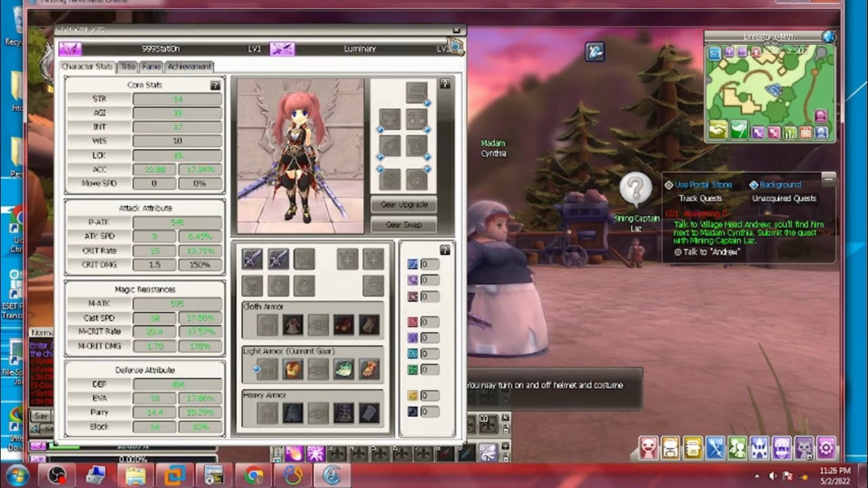The image size is (868, 488).
Task: Click the last elemental resistance value field
Action: click(x=429, y=411)
